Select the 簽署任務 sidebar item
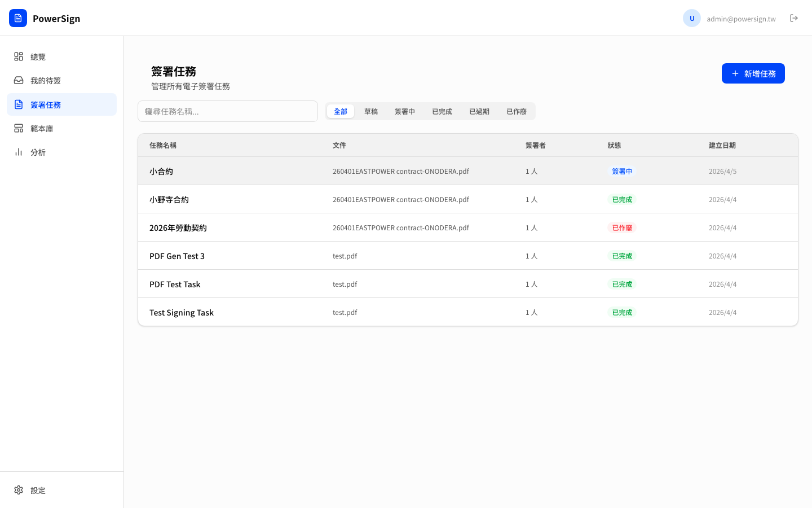The image size is (812, 508). [61, 104]
